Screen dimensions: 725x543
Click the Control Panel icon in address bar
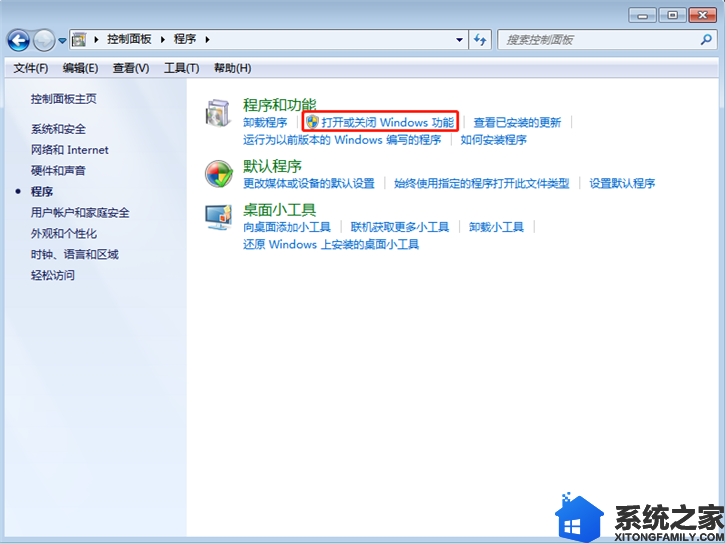point(79,40)
